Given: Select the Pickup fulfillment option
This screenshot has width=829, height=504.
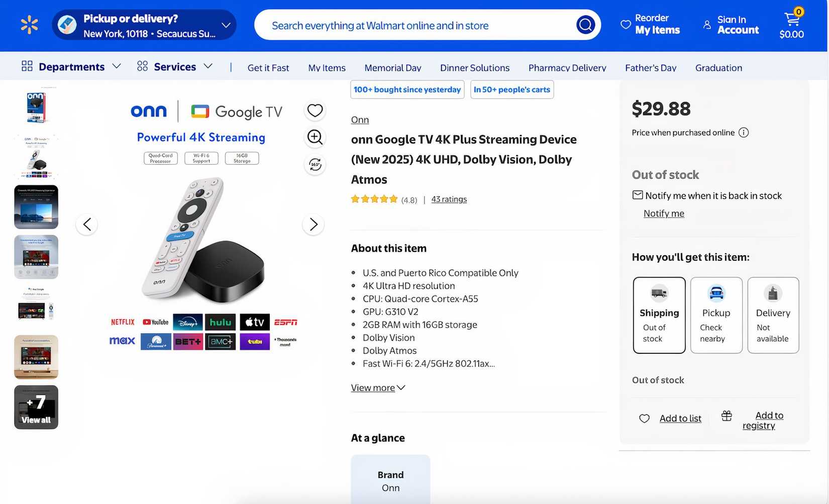Looking at the screenshot, I should click(x=716, y=315).
